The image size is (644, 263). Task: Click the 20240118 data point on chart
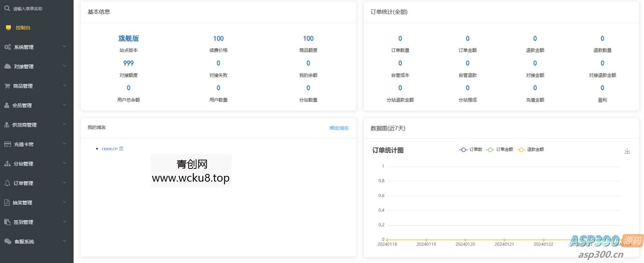click(387, 240)
